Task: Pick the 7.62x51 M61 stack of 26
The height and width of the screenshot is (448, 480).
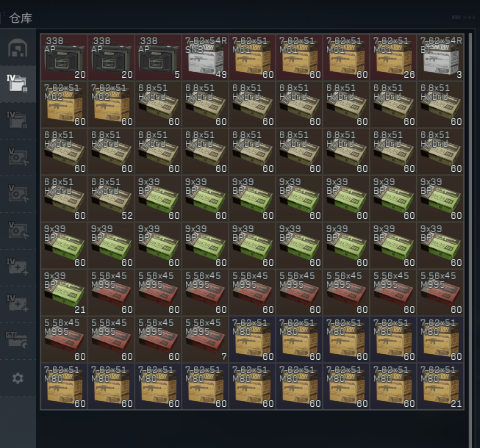Action: coord(393,57)
